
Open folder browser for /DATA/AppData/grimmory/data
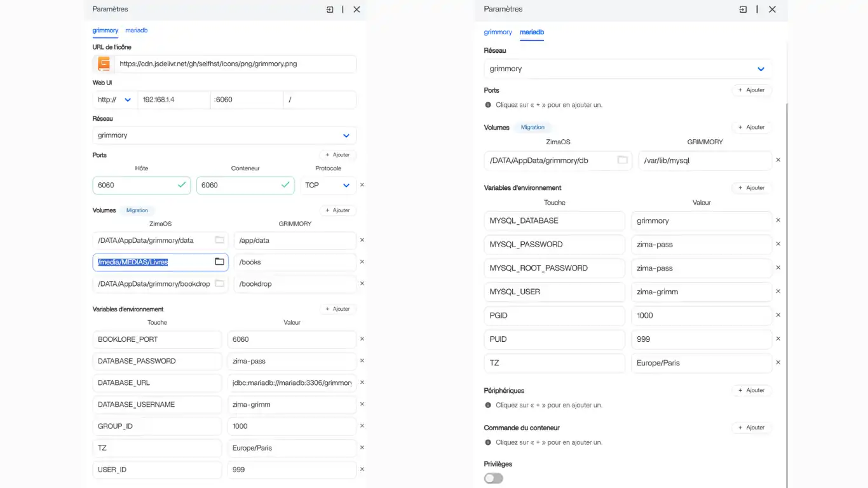point(219,240)
